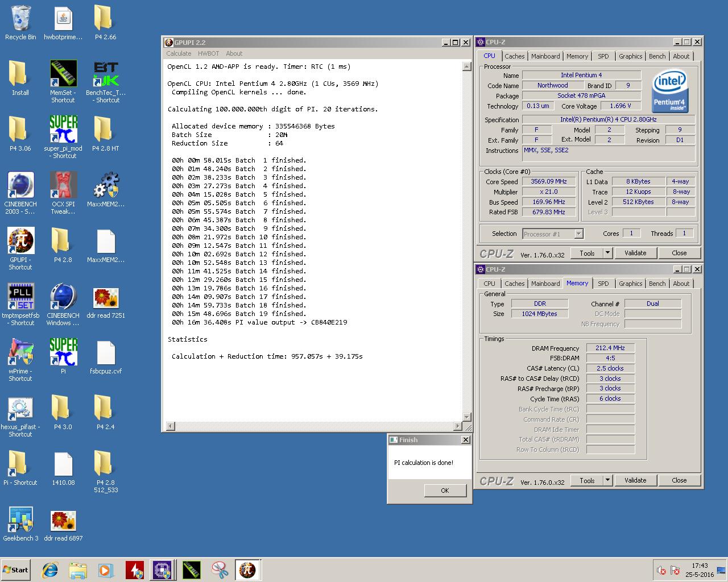Screen dimensions: 728x582
Task: Expand Tools dropdown arrow in lower CPU-Z
Action: tap(607, 480)
